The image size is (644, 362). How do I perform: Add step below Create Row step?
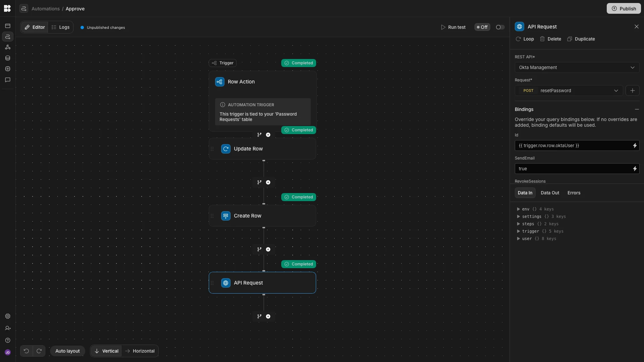point(268,249)
